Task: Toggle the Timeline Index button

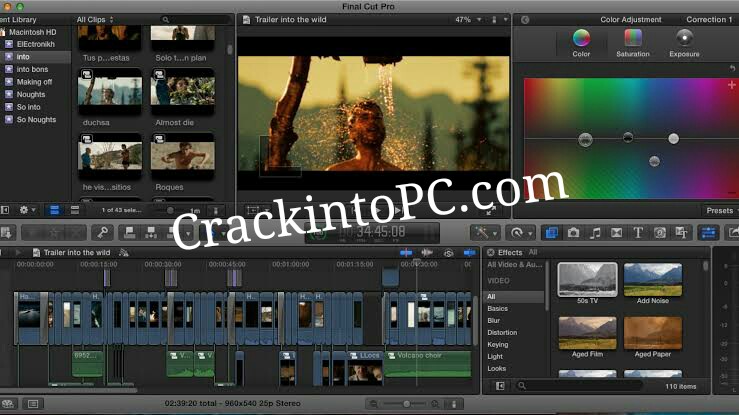Action: (33, 404)
